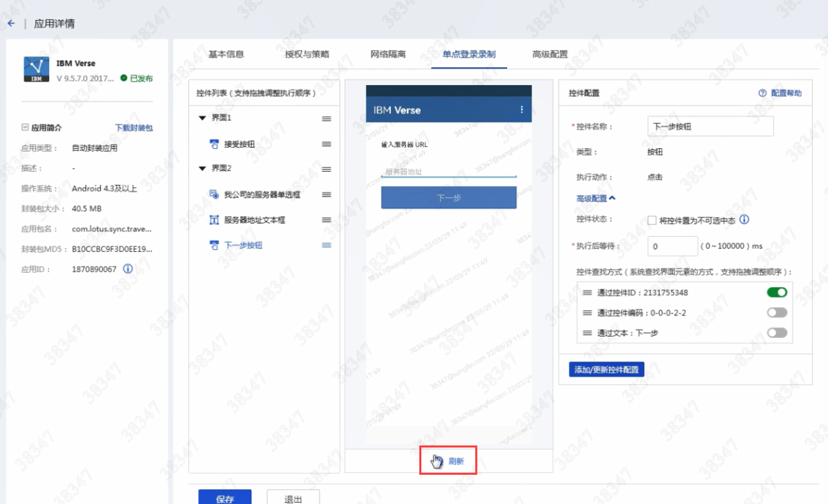
Task: Click the 执行后等待 milliseconds input field
Action: 672,246
